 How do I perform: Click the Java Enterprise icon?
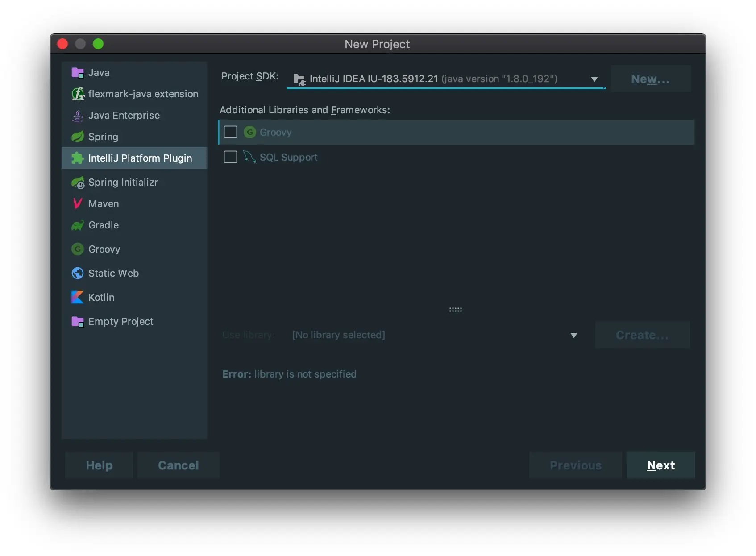click(78, 116)
